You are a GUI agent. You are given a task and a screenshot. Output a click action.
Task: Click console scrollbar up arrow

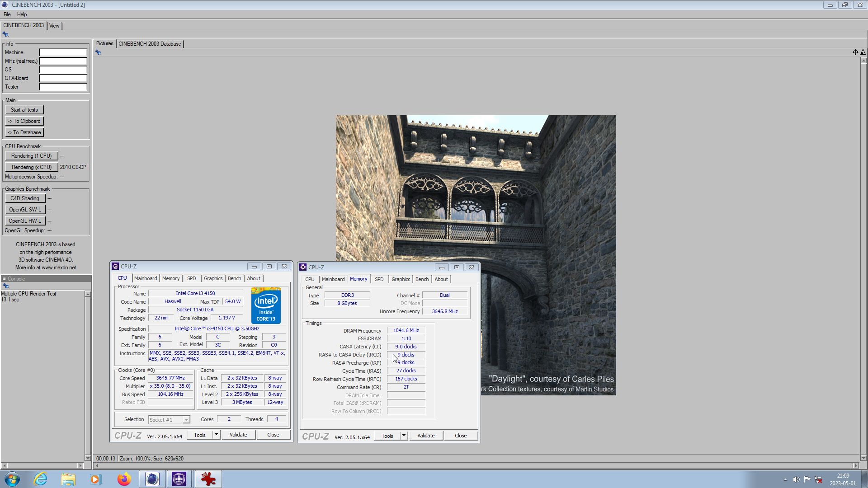88,294
